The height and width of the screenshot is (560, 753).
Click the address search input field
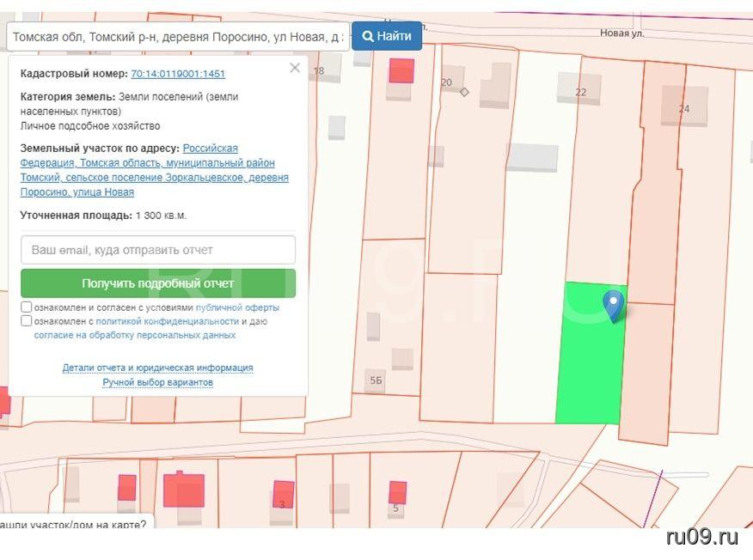(x=177, y=37)
